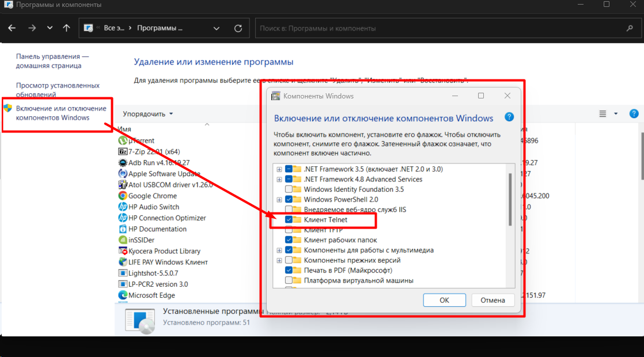Select inSSIDer program icon
This screenshot has width=644, height=357.
pyautogui.click(x=122, y=240)
